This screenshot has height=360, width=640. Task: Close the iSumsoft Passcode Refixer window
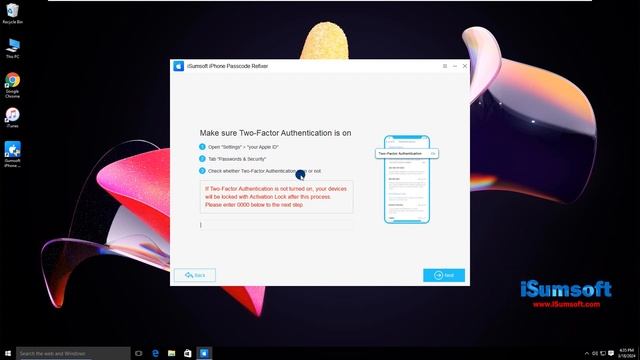click(464, 66)
